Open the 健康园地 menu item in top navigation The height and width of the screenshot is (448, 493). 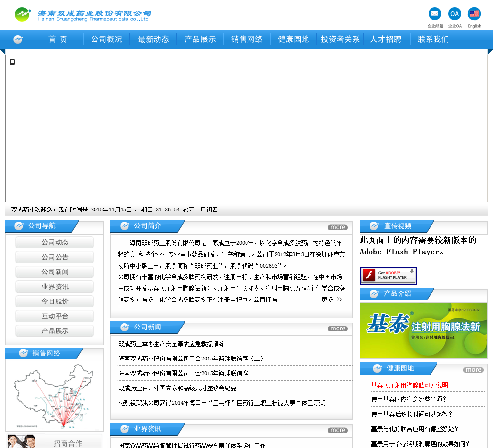pyautogui.click(x=293, y=39)
